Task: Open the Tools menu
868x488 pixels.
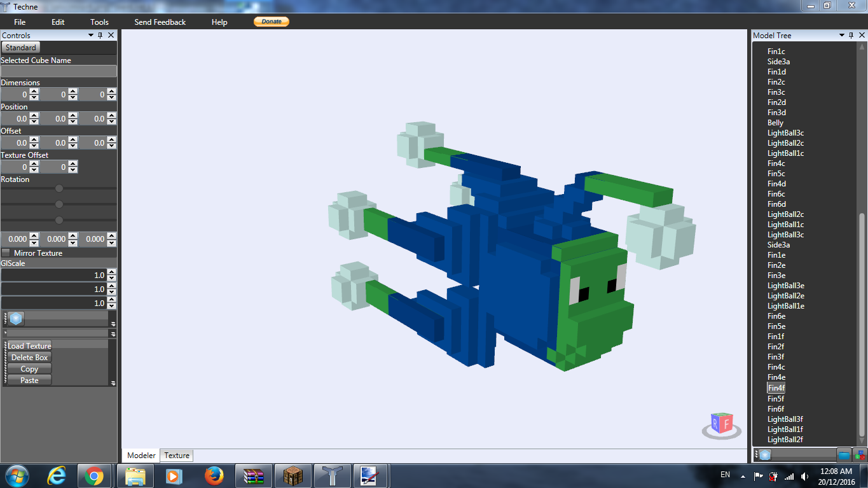Action: (99, 21)
